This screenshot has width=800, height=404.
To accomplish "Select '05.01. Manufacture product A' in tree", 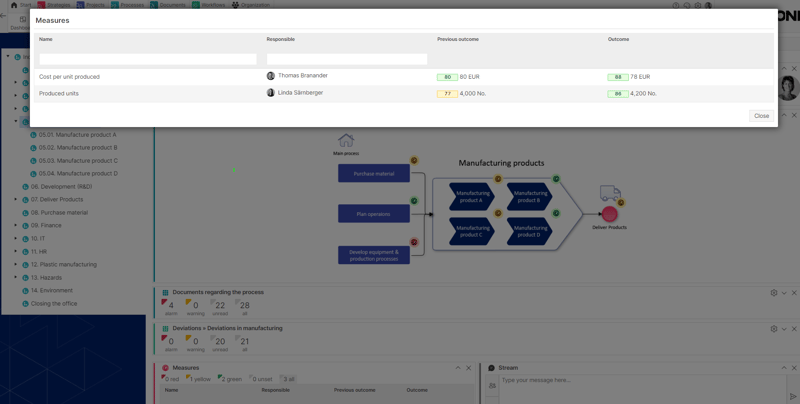I will [x=77, y=135].
